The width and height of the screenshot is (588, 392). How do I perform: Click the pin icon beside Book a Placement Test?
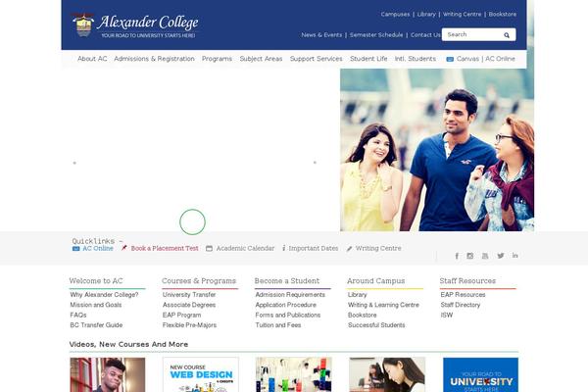coord(124,248)
